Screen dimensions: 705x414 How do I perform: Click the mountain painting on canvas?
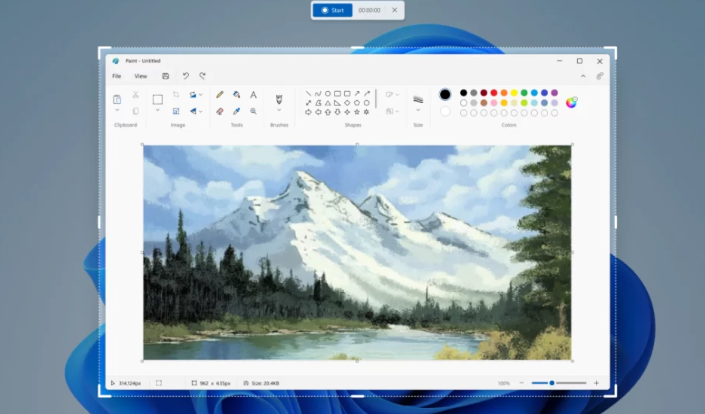357,252
